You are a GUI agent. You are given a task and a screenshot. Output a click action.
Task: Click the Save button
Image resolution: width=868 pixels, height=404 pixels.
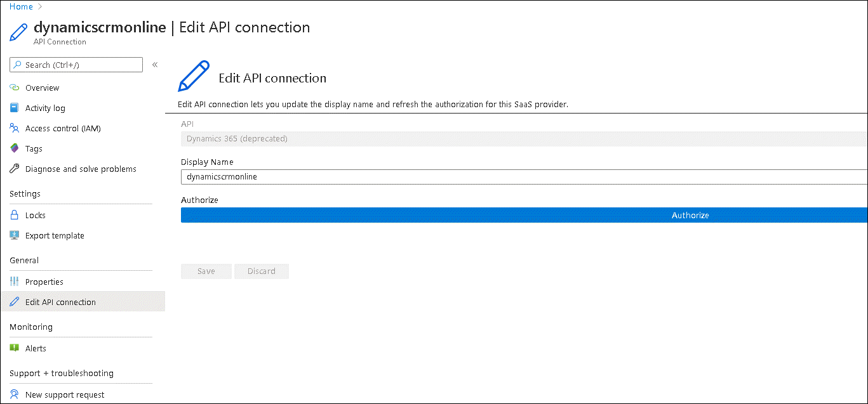[206, 271]
